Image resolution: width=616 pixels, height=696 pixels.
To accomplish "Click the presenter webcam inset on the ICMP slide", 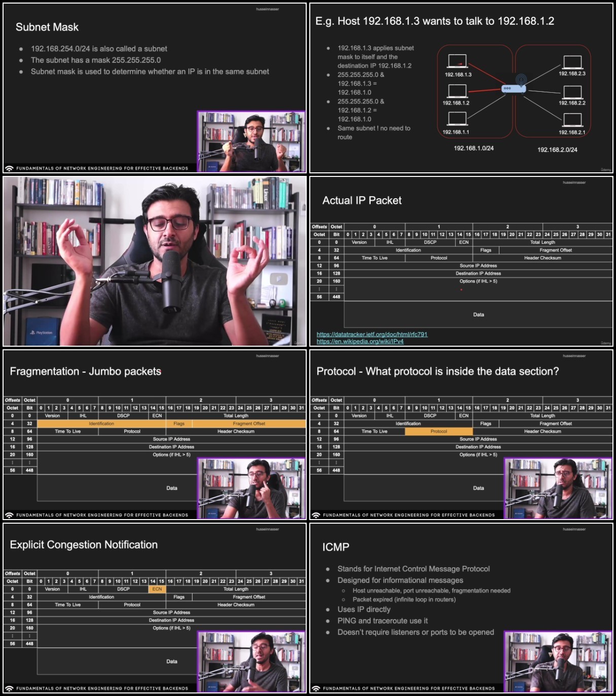I will (x=558, y=662).
